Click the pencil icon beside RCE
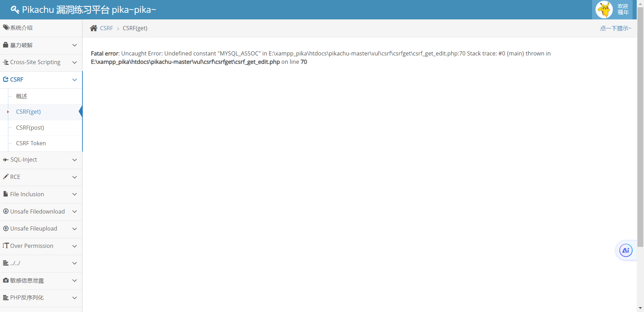This screenshot has width=644, height=312. tap(6, 176)
